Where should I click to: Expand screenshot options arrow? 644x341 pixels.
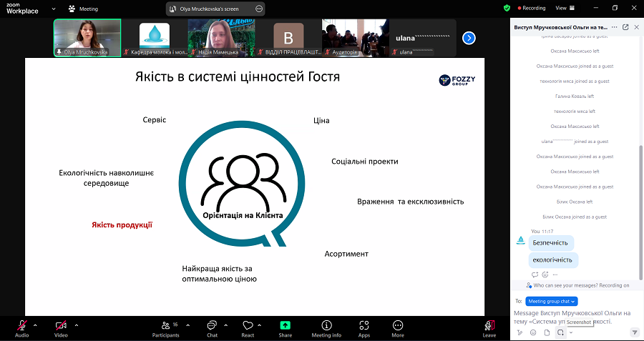tap(571, 332)
